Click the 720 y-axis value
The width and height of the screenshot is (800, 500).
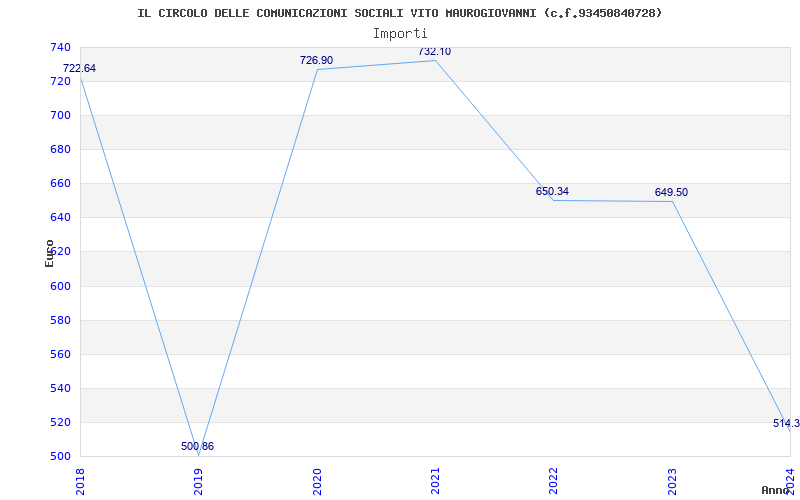click(x=60, y=82)
